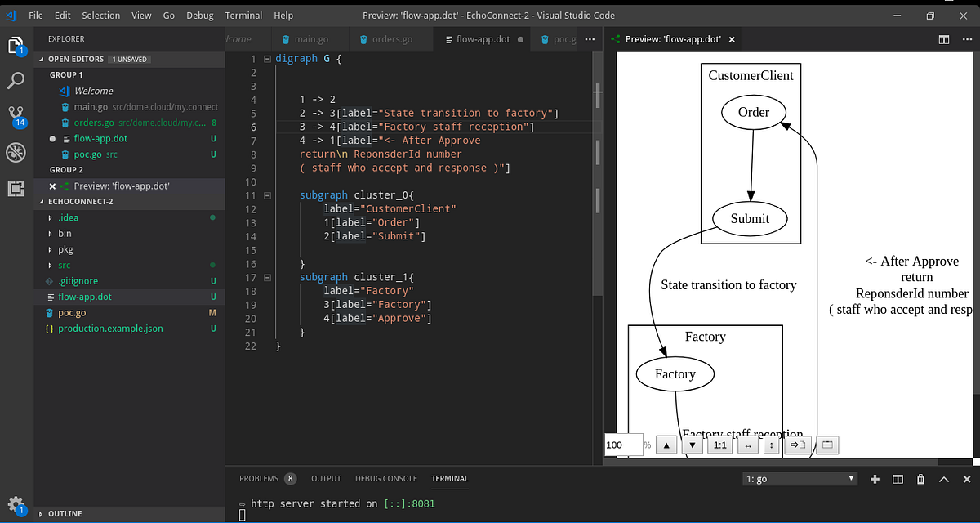980x523 pixels.
Task: Select the Explorer icon in the activity bar
Action: (x=16, y=47)
